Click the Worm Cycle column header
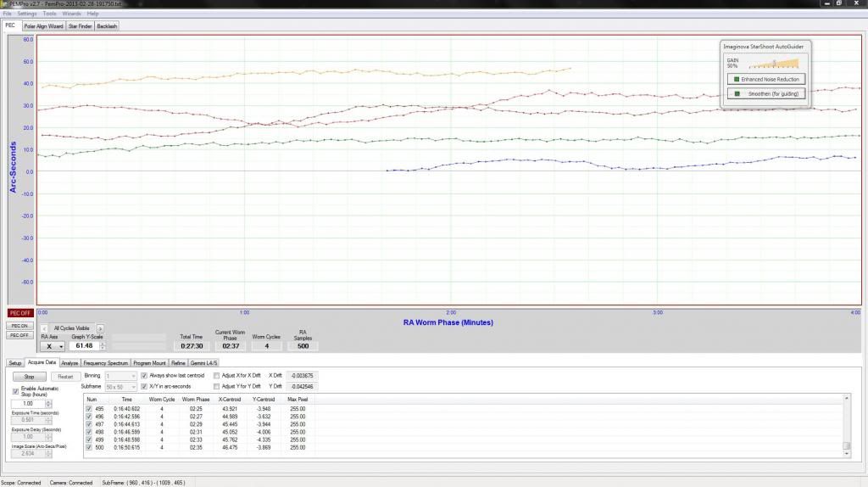868x487 pixels. 162,400
